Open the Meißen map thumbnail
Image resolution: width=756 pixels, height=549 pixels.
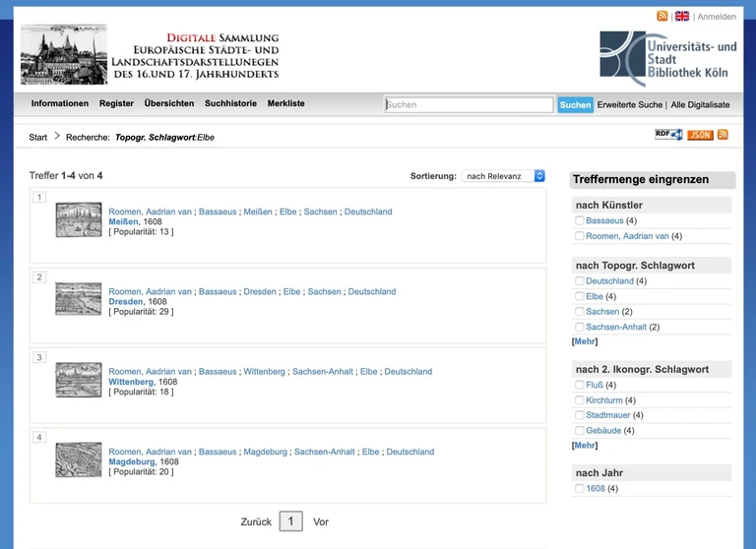[79, 219]
